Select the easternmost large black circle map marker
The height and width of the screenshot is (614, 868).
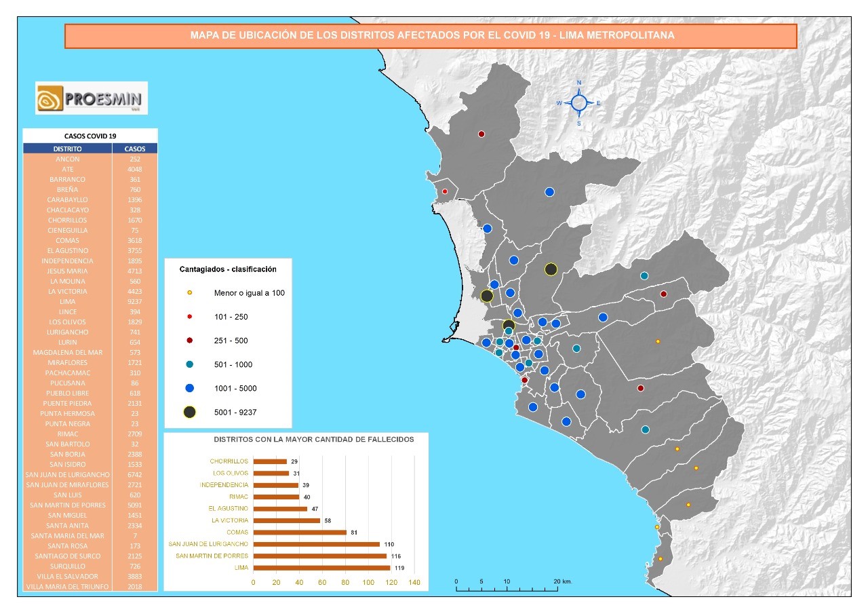click(x=551, y=269)
